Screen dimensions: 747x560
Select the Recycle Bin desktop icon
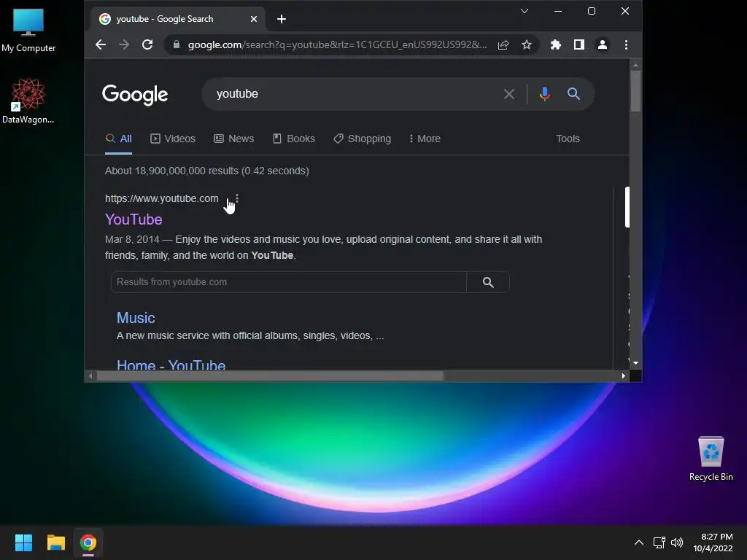point(711,458)
